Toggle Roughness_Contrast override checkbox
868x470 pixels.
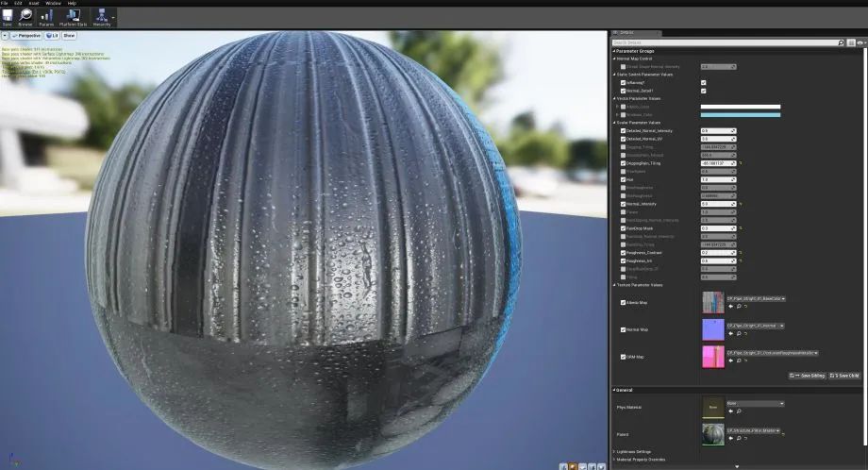623,252
